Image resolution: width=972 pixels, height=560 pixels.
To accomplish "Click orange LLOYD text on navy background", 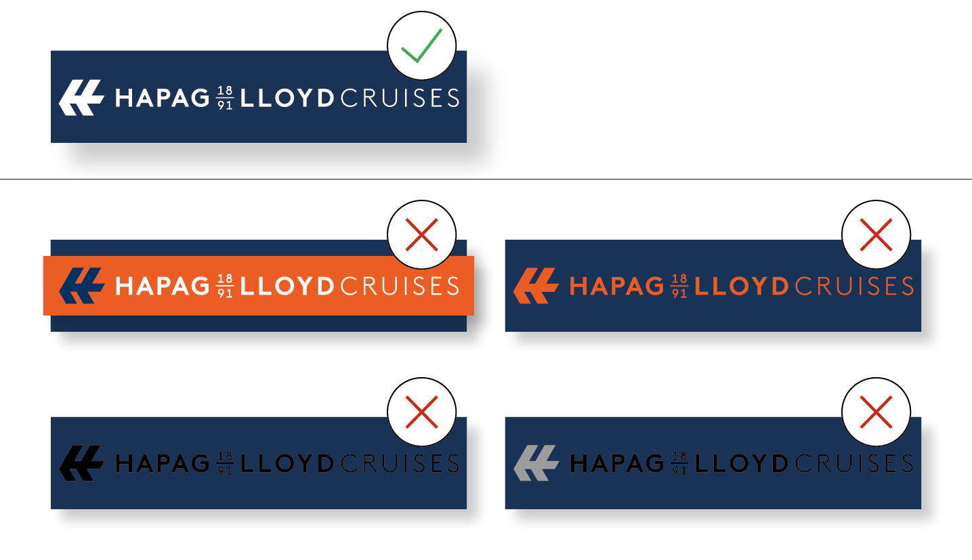I will point(742,286).
